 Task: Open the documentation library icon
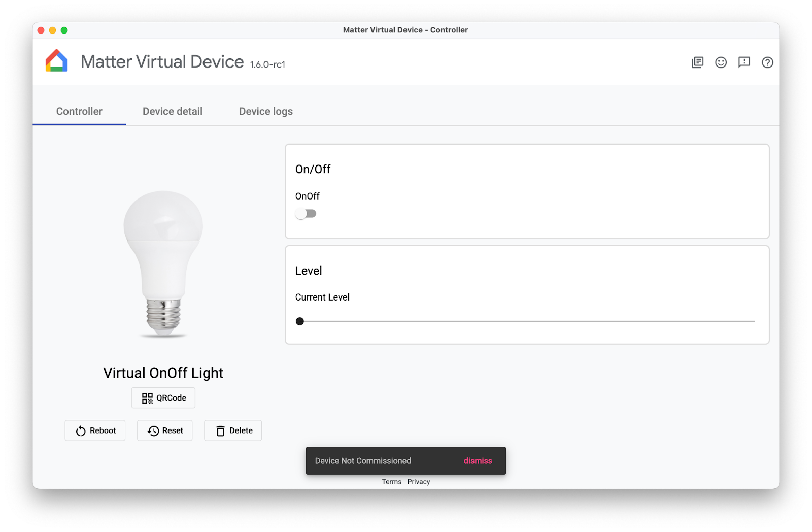pos(697,62)
